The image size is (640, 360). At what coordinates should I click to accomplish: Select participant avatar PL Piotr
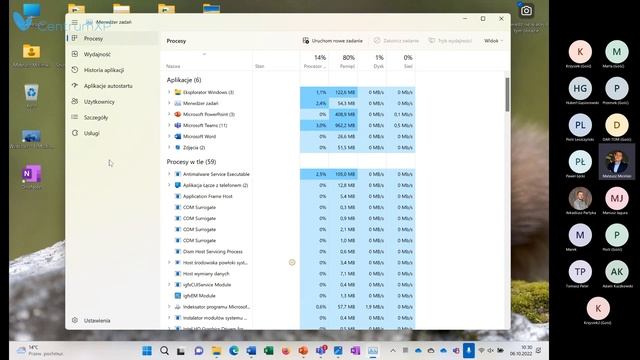tap(580, 125)
